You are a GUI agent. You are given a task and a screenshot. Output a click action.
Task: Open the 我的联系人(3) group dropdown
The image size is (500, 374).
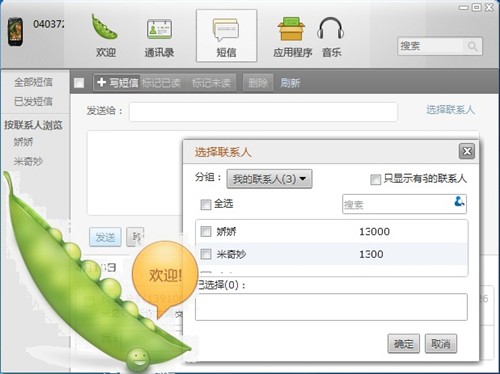pyautogui.click(x=269, y=179)
